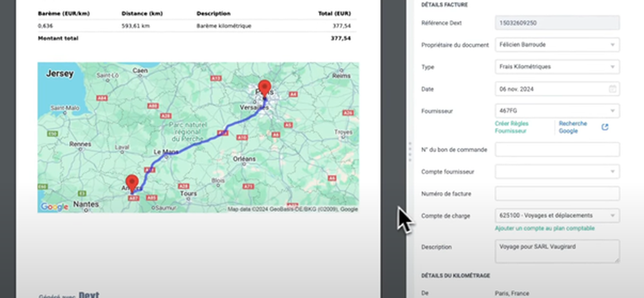Click the Description box Voyage pour SARL Vaugirard
Viewport: 644px width, 298px height.
click(557, 251)
